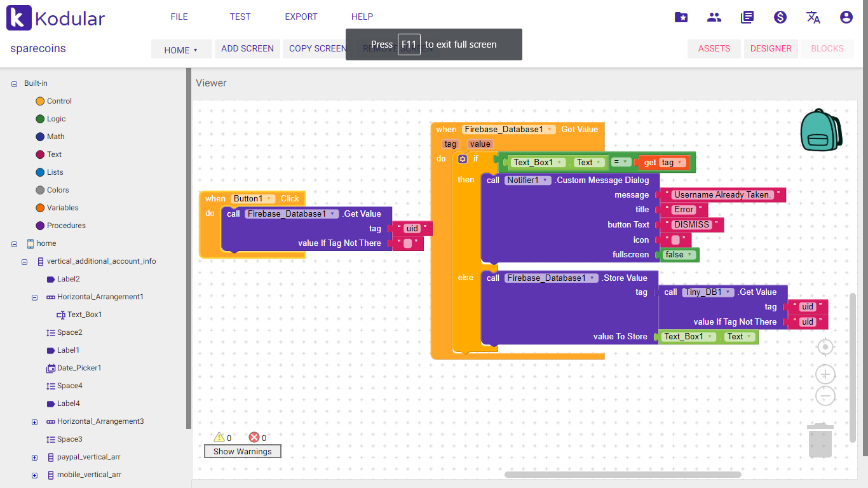
Task: Click the blue gear mutator on if block
Action: coord(463,159)
